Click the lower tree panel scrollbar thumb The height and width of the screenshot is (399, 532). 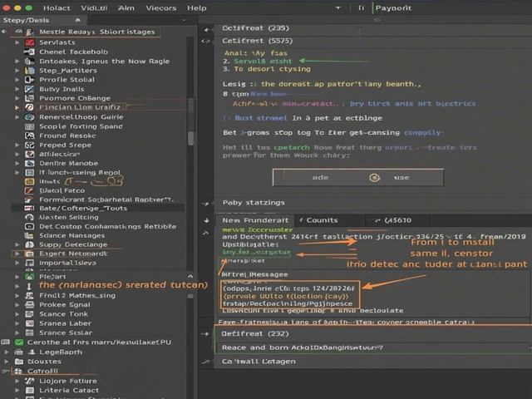click(190, 296)
